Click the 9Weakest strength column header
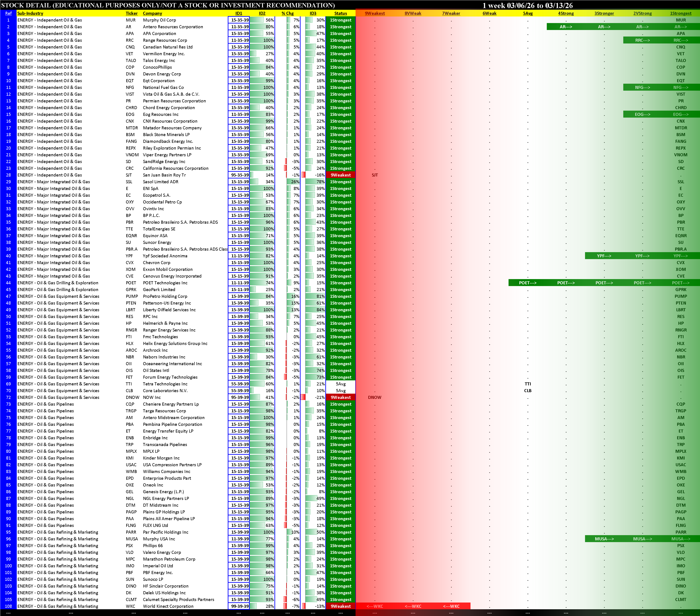 pos(375,13)
